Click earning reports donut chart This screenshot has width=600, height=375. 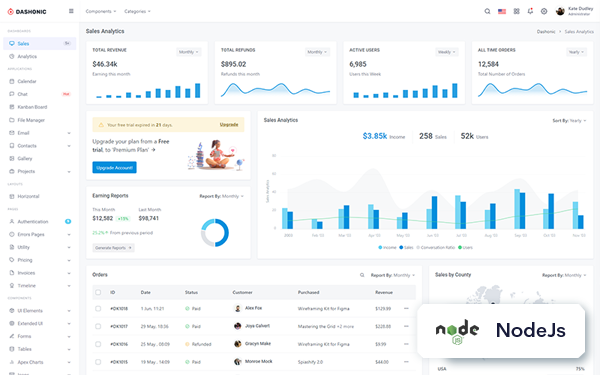coord(215,232)
